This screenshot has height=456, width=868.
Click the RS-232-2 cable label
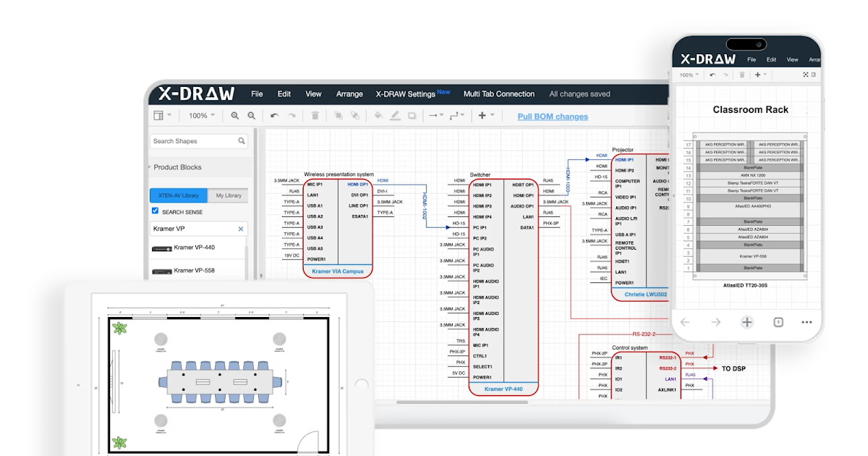click(x=644, y=334)
